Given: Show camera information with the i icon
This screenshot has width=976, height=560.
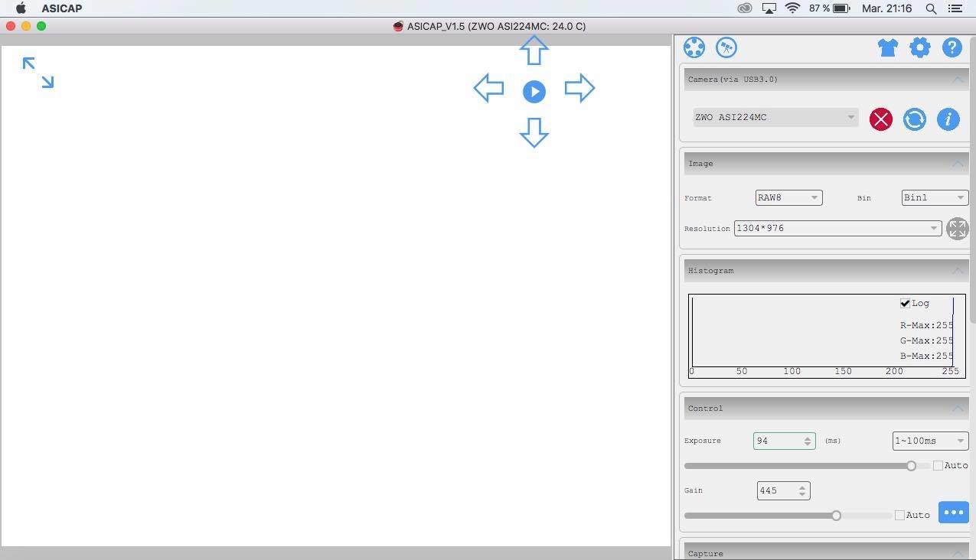Looking at the screenshot, I should point(948,119).
